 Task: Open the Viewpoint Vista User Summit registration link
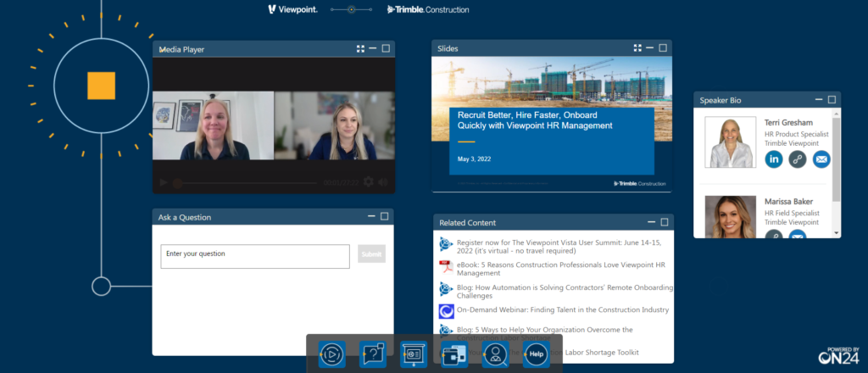pyautogui.click(x=559, y=247)
